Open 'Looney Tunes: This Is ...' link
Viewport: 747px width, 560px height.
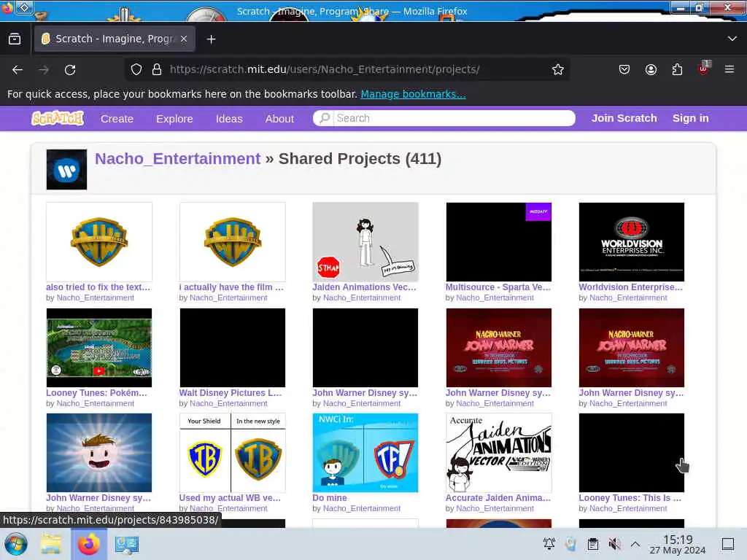[x=630, y=497]
